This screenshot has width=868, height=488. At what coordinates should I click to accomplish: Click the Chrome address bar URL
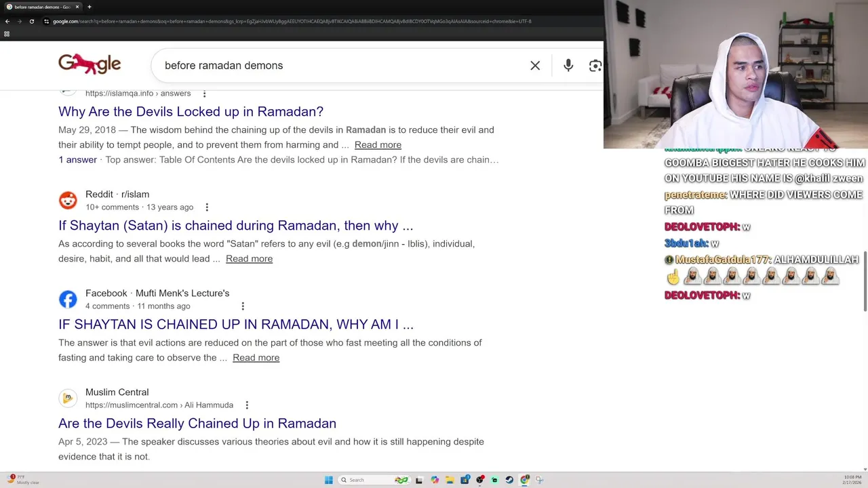(x=292, y=21)
